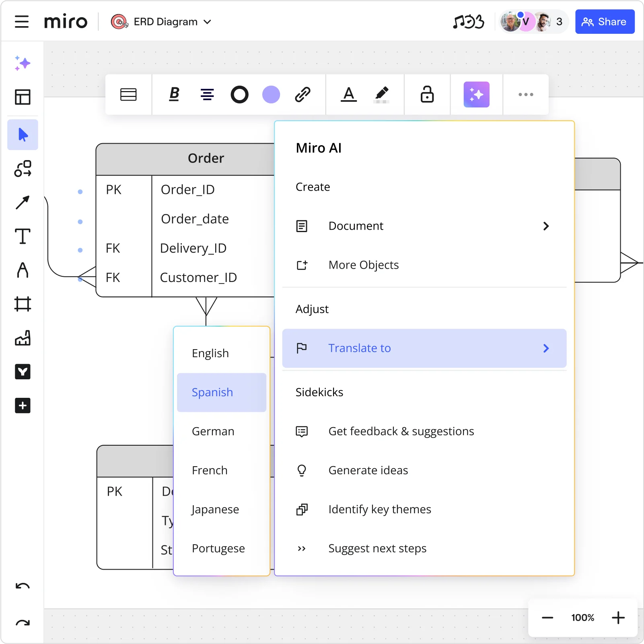Expand the Document submenu chevron
The image size is (644, 644).
[x=546, y=226]
